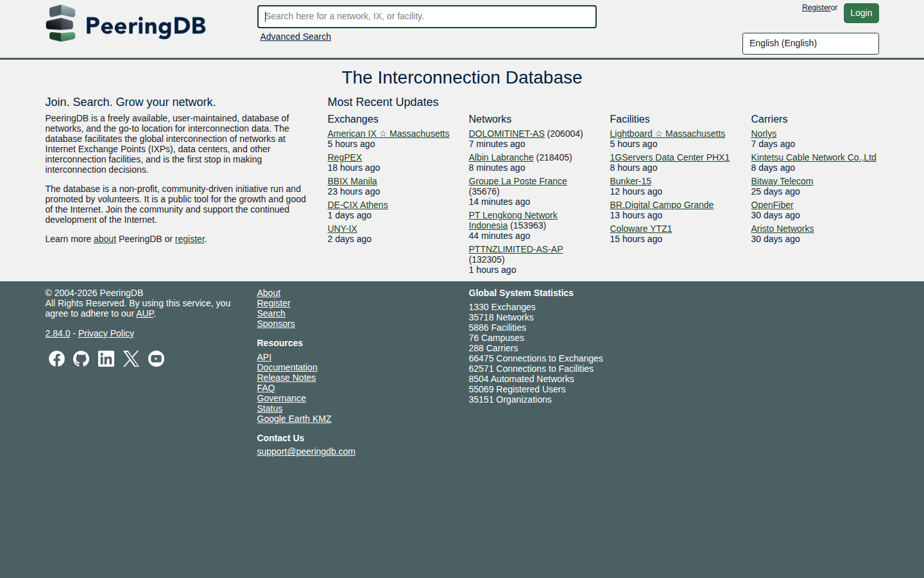Open the UNY-IX exchange
Image resolution: width=924 pixels, height=578 pixels.
(342, 229)
